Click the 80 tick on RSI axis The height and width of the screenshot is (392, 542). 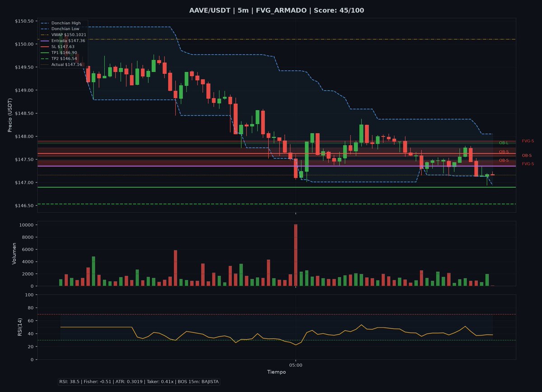point(30,308)
